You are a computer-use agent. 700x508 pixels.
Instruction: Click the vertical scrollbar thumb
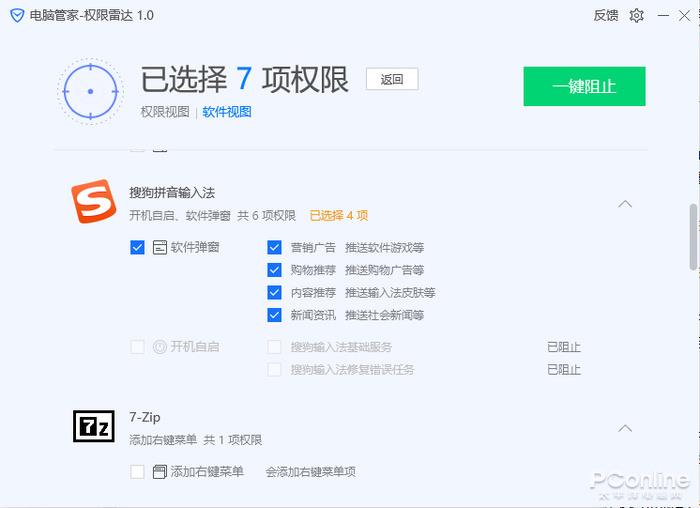click(x=694, y=236)
